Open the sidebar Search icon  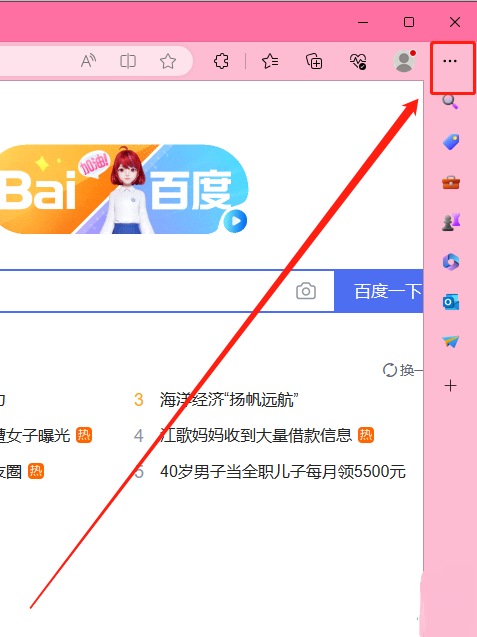[x=450, y=102]
